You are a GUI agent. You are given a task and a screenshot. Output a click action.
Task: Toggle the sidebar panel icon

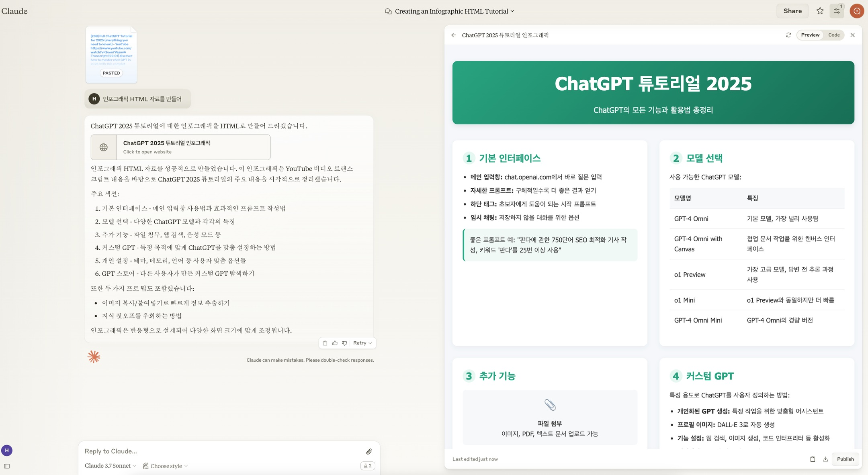(7, 466)
